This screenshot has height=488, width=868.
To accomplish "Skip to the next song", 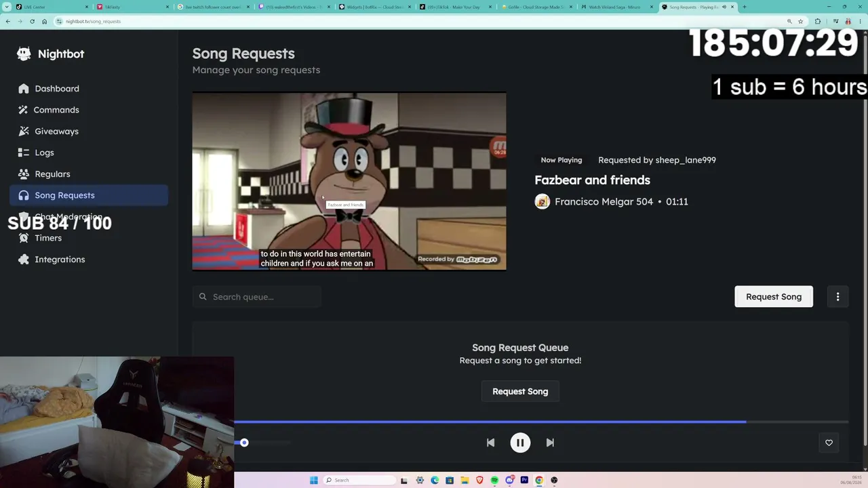I will [550, 443].
